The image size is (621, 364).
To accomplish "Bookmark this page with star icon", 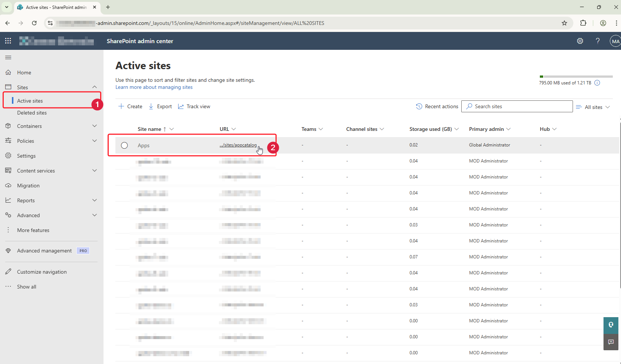I will [x=564, y=23].
